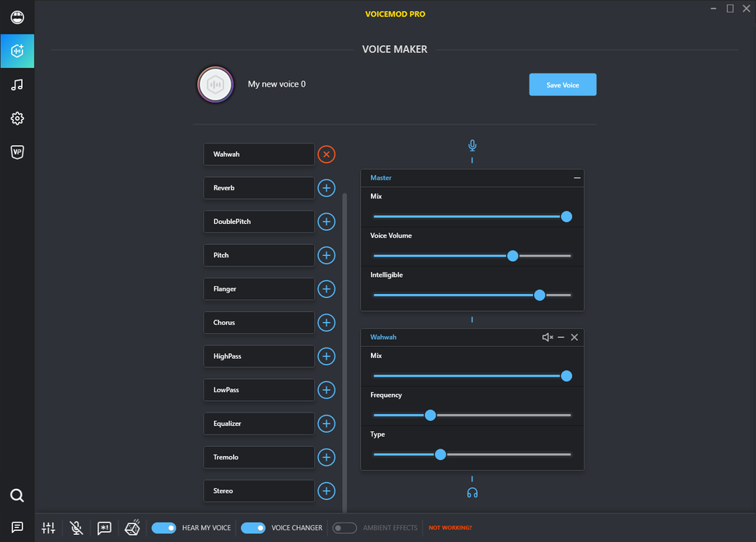Click the My new voice 0 name field
Viewport: 756px width, 542px height.
point(277,83)
